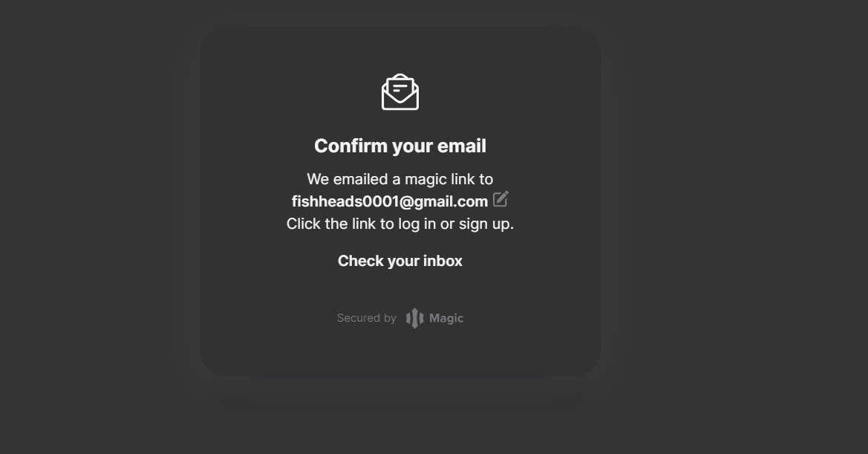Click the "We emailed a magic link to" line
Screen dimensions: 868x454
pyautogui.click(x=400, y=179)
